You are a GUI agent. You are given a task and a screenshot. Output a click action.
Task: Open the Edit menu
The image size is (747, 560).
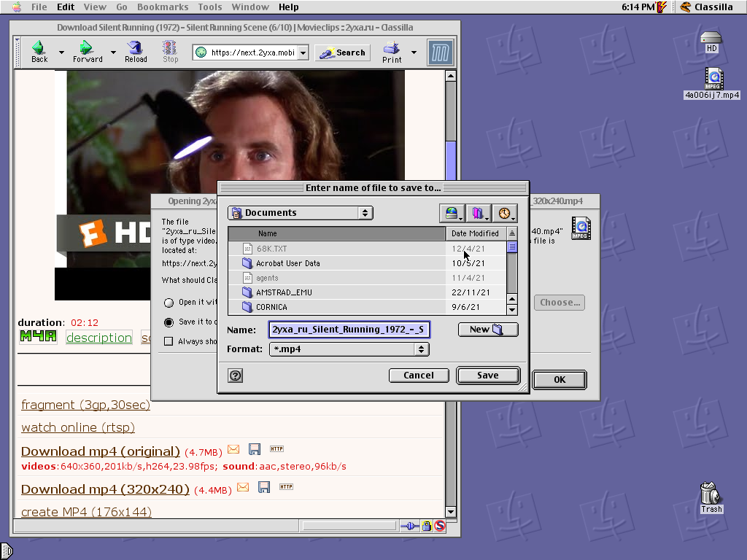click(x=66, y=7)
